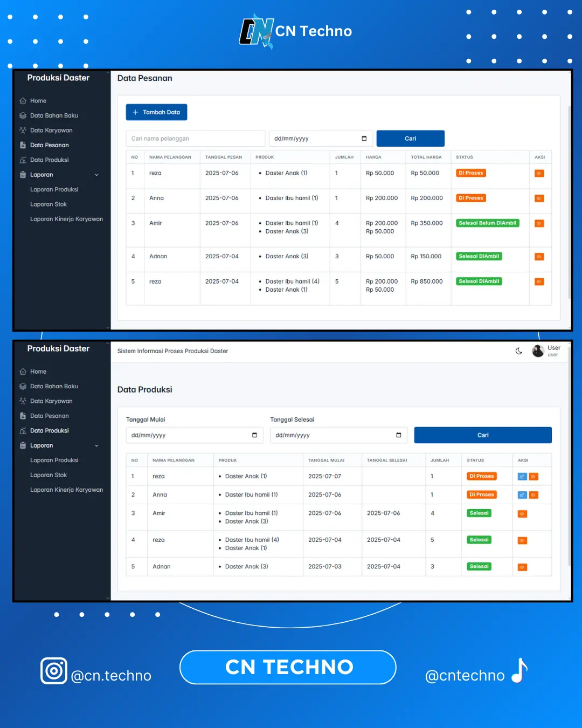Focus the Cari nama pelanggan search field
Screen dimensions: 582x728
(x=196, y=139)
